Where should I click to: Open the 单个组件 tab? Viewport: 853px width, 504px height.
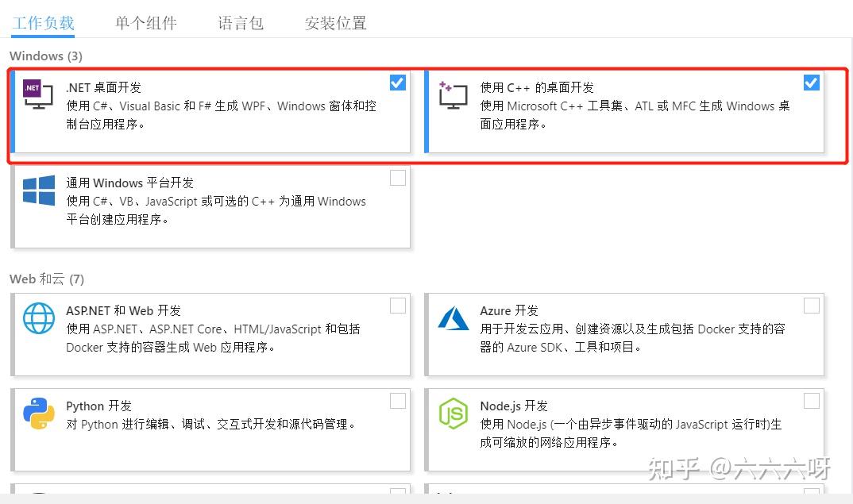[146, 23]
